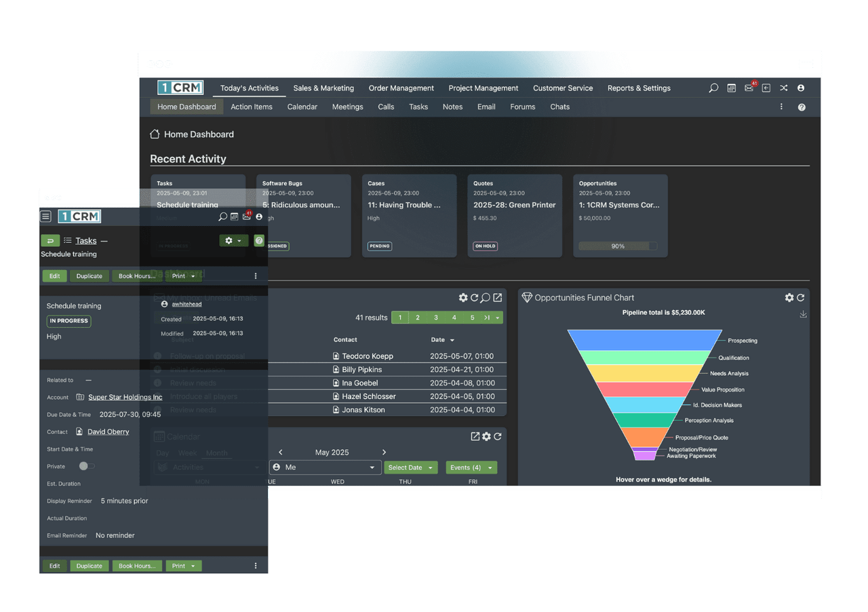Refresh the Calendar panel
This screenshot has width=868, height=612.
(498, 436)
